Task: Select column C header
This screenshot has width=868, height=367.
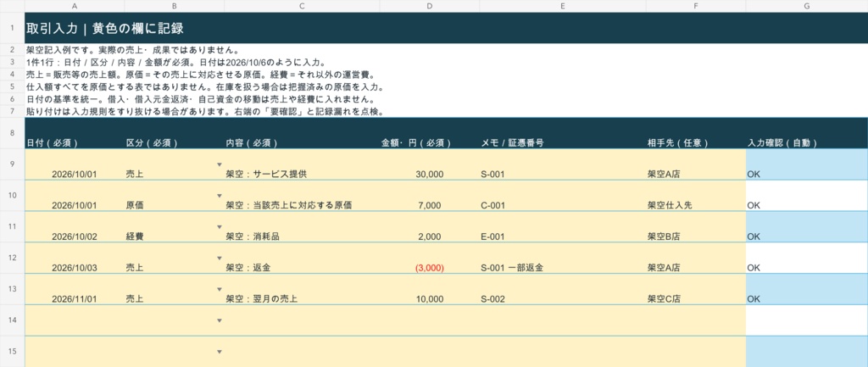Action: 302,6
